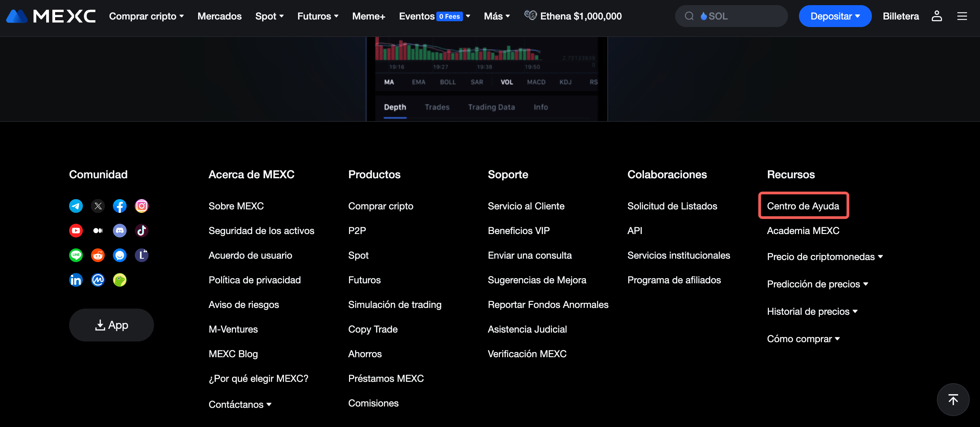980x427 pixels.
Task: Open Simulación de trading link
Action: [x=395, y=305]
